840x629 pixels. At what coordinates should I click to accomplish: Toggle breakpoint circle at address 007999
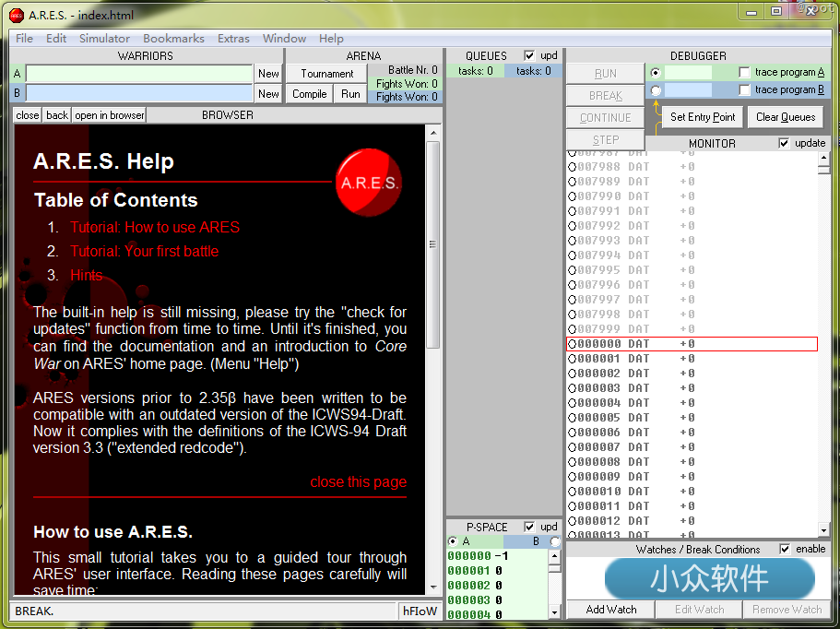[573, 329]
